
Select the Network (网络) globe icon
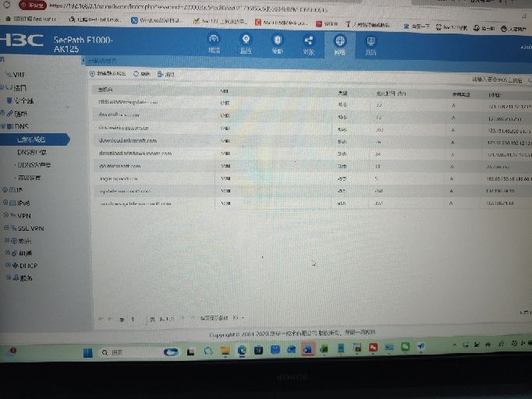339,43
